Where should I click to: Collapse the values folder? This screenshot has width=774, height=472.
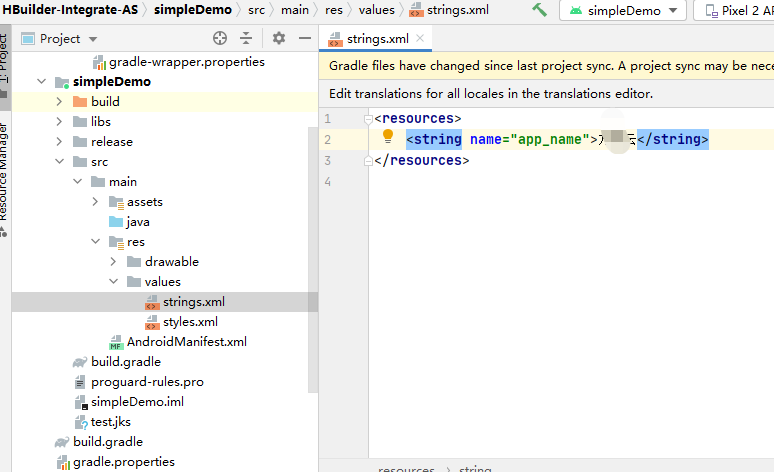click(114, 281)
